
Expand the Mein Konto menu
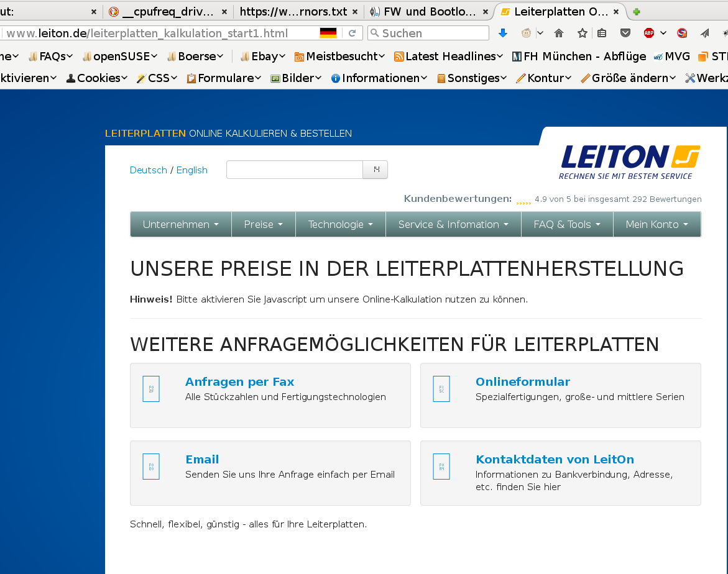pyautogui.click(x=657, y=224)
